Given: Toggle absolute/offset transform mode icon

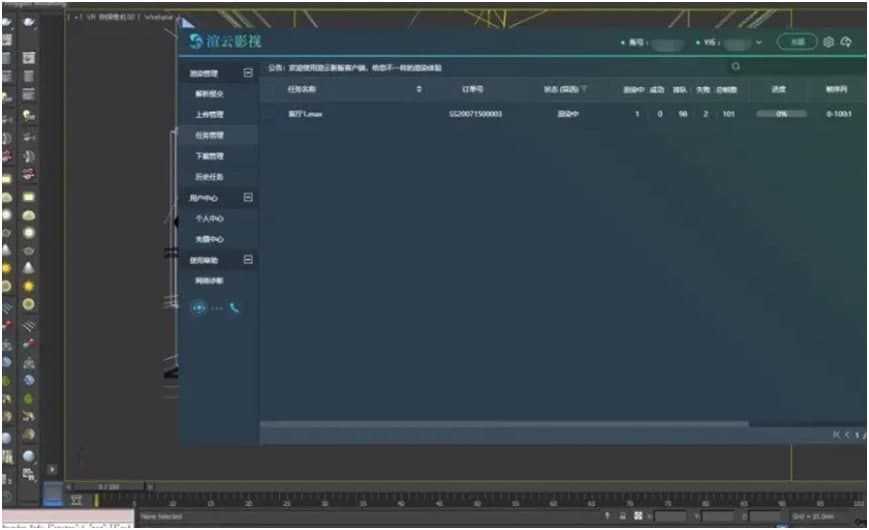Looking at the screenshot, I should 638,516.
